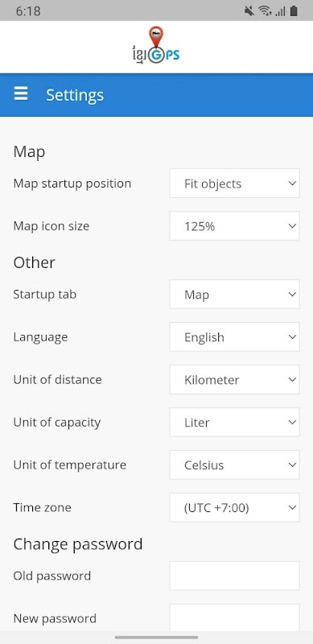Tap the Wi-Fi status icon
Viewport: 313px width, 644px height.
tap(266, 11)
